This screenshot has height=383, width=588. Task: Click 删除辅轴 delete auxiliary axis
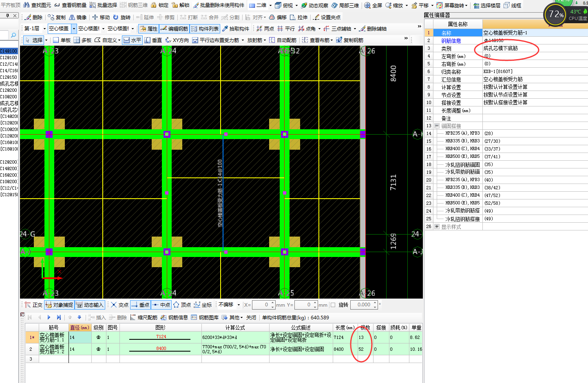tap(373, 29)
